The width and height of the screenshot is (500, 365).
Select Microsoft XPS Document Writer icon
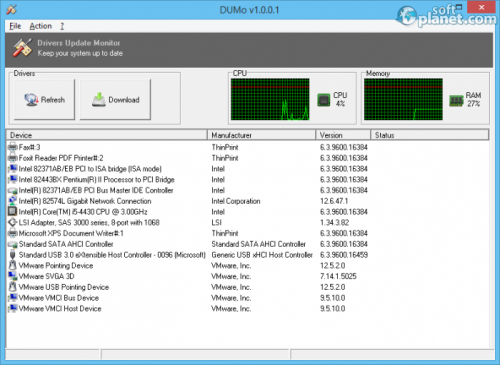(x=12, y=233)
